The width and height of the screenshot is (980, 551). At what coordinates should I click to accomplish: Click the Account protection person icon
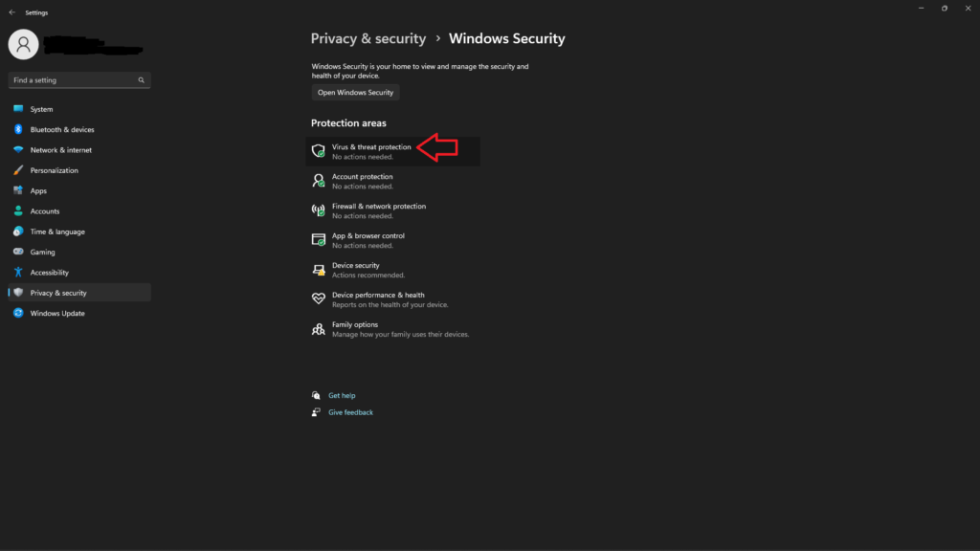click(319, 181)
